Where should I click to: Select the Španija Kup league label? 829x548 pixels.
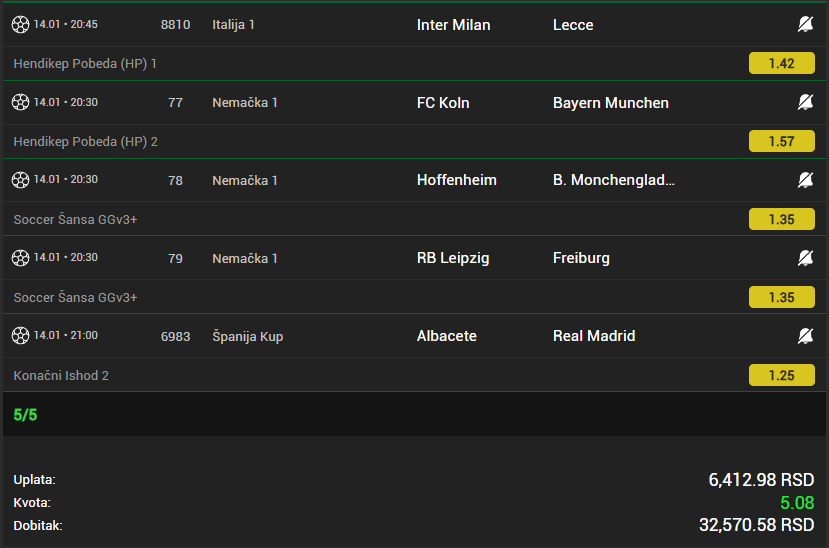[247, 336]
